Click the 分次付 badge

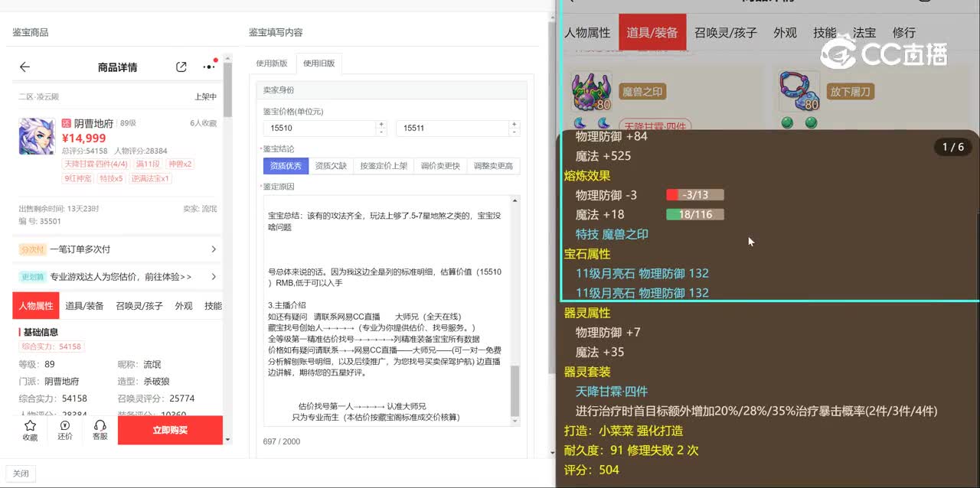click(x=32, y=249)
